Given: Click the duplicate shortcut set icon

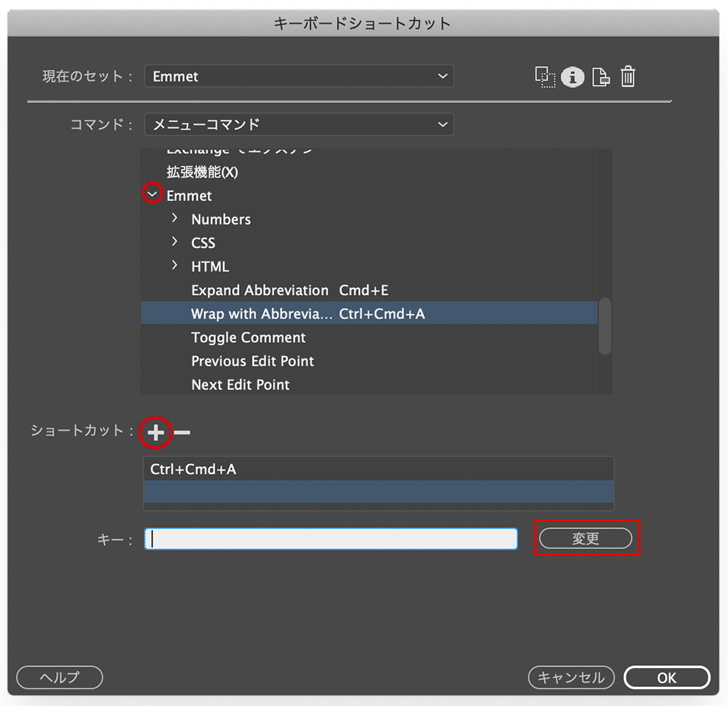Looking at the screenshot, I should click(x=544, y=77).
